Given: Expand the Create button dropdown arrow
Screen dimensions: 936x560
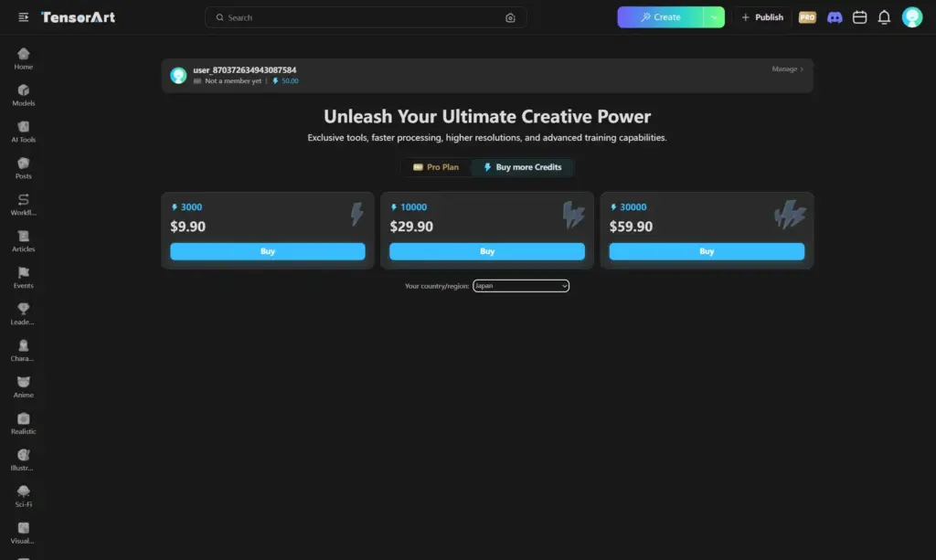Looking at the screenshot, I should [x=716, y=16].
